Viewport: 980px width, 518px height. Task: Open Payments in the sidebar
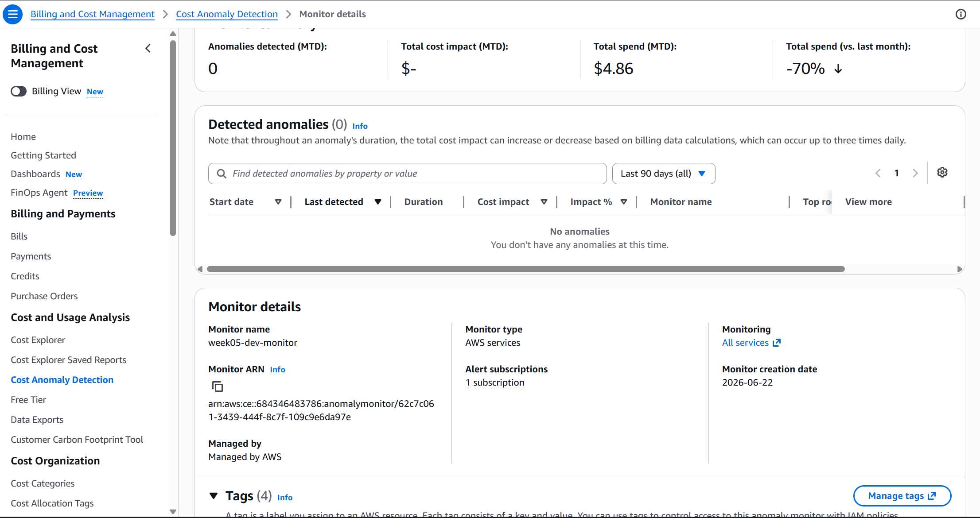pyautogui.click(x=31, y=256)
